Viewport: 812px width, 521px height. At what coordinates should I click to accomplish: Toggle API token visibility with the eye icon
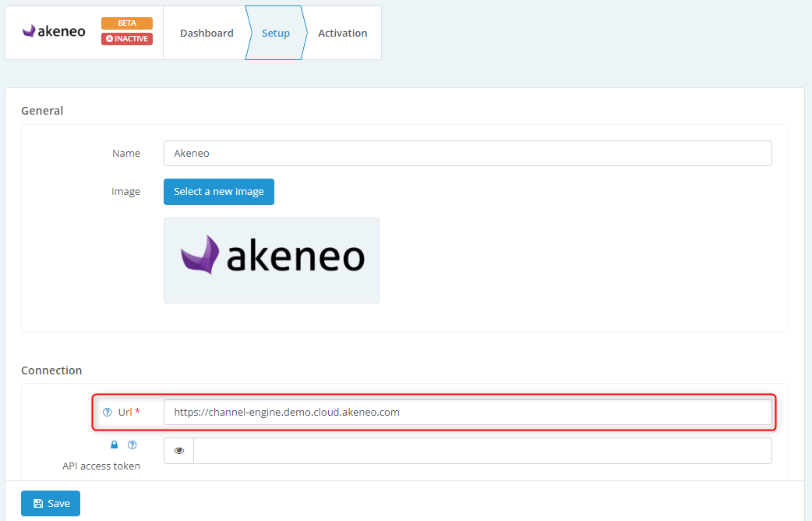[179, 451]
